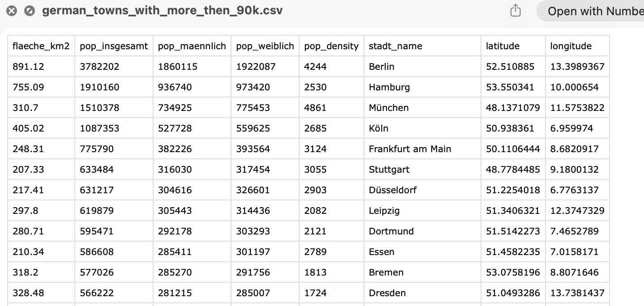This screenshot has height=306, width=644.
Task: Select Bremen's latitude value 53.0758196
Action: point(512,272)
